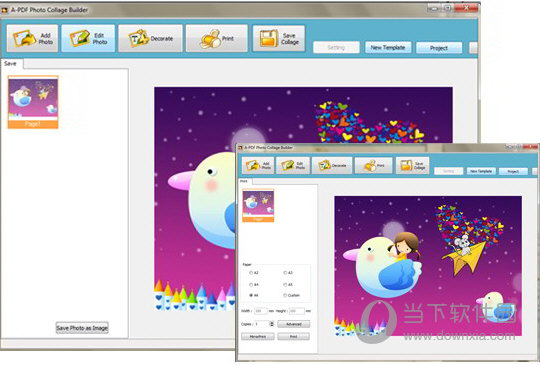Image resolution: width=540 pixels, height=365 pixels.
Task: Click Add Photo in the back window
Action: pos(32,38)
